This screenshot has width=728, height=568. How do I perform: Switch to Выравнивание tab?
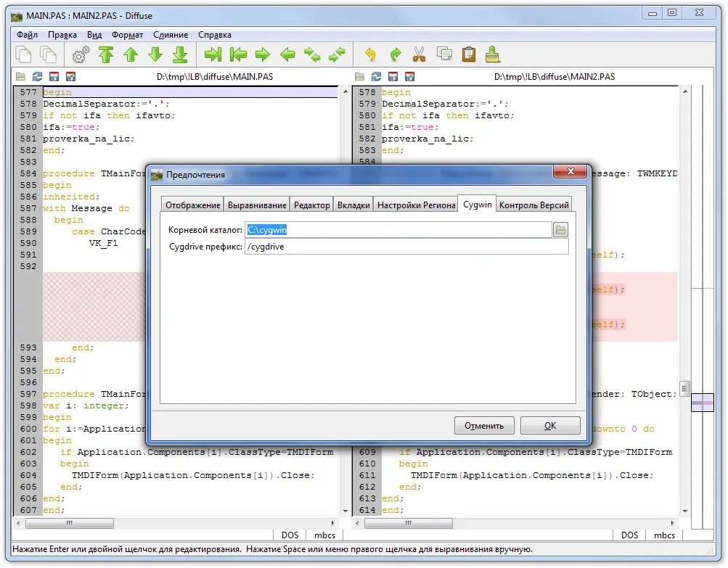point(257,205)
